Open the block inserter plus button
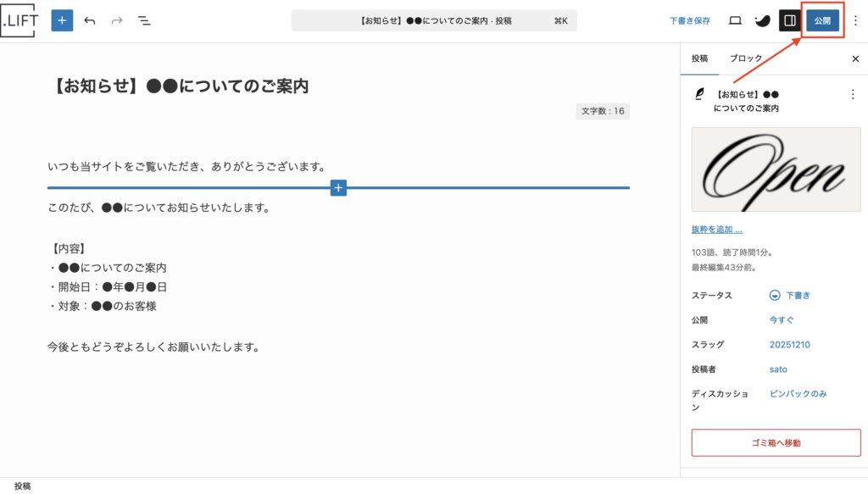The height and width of the screenshot is (494, 868). [62, 20]
